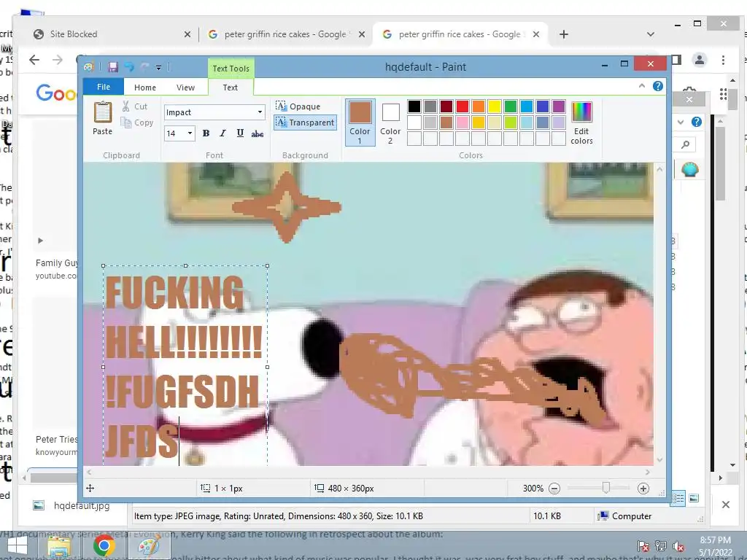Select the Color 2 swatch button
The width and height of the screenshot is (747, 560).
point(391,122)
